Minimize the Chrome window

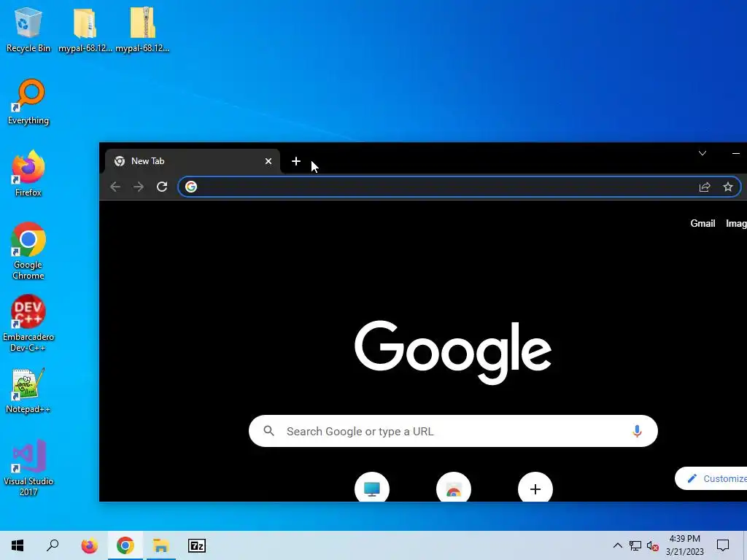point(735,153)
